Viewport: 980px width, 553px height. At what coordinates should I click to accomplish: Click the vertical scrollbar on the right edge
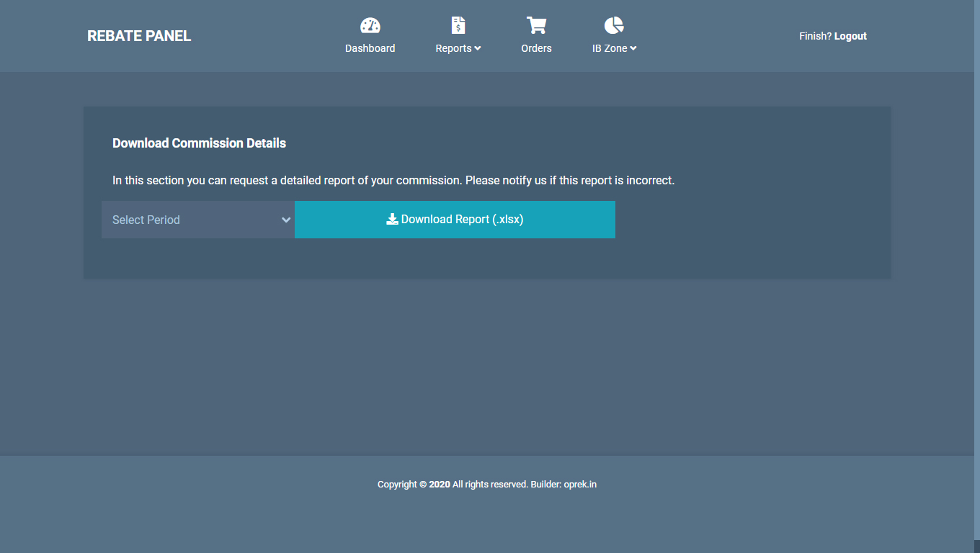tap(976, 274)
